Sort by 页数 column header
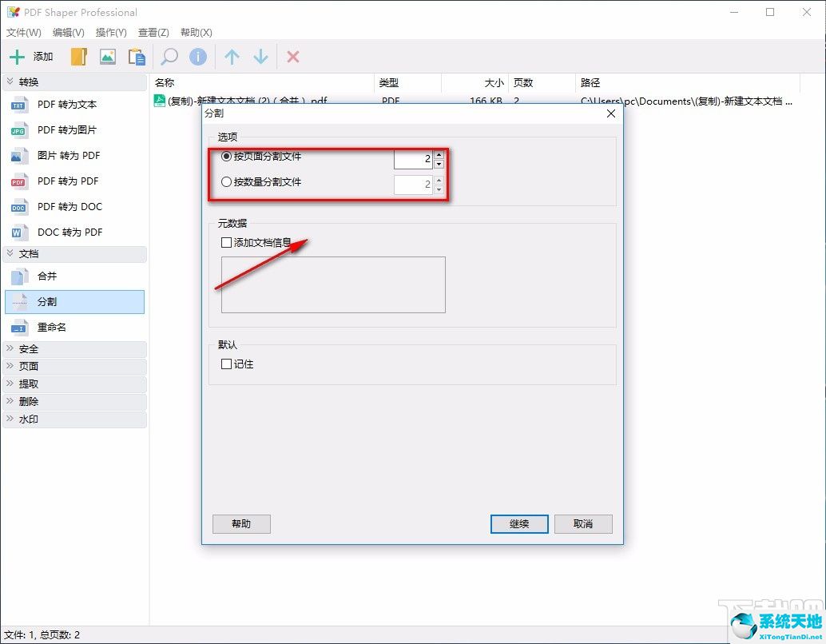The width and height of the screenshot is (826, 644). 542,83
